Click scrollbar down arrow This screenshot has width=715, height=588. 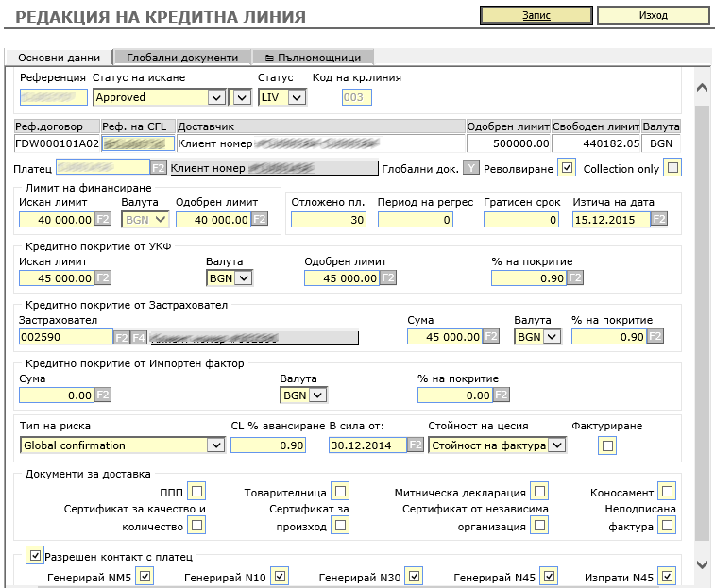click(x=703, y=564)
